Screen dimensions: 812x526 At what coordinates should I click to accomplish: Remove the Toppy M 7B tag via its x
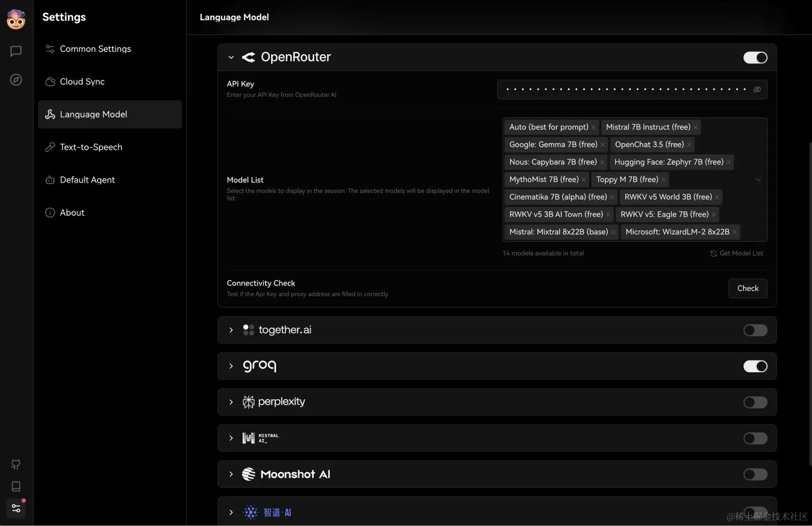[x=663, y=179]
